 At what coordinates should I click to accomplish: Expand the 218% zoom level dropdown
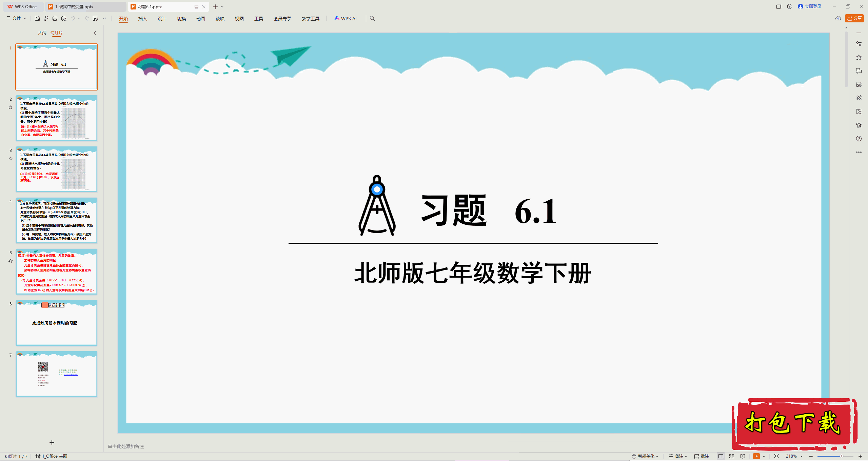(x=802, y=456)
